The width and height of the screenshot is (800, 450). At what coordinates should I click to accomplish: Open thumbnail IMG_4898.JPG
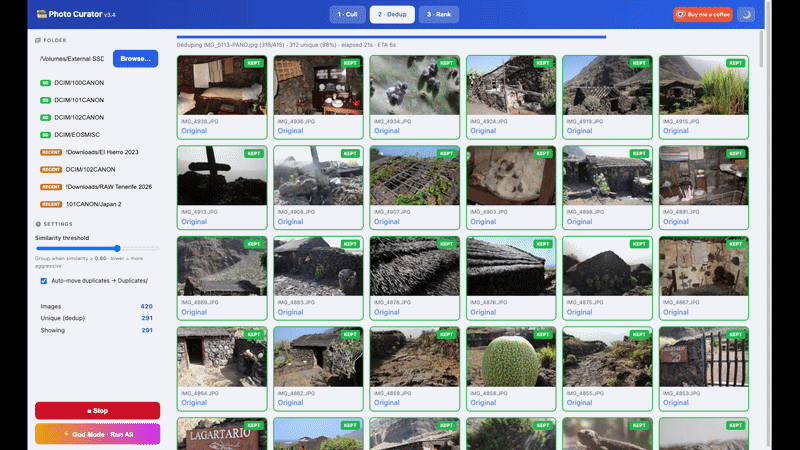click(608, 176)
